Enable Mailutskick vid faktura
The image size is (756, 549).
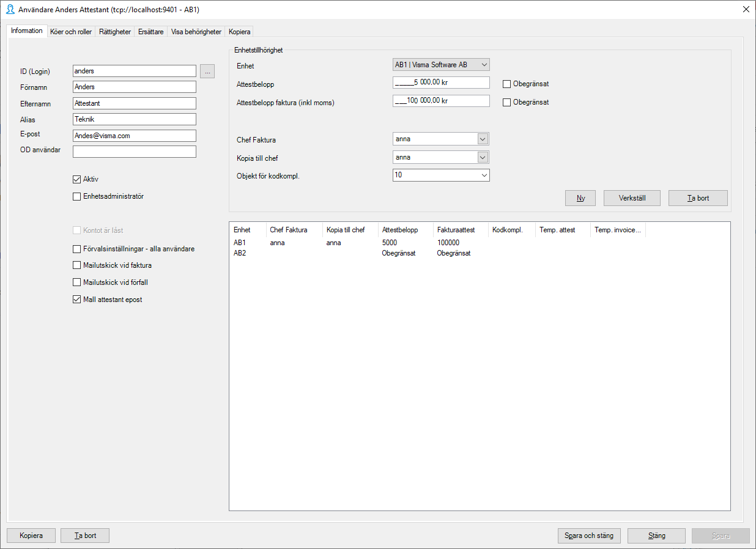point(76,265)
